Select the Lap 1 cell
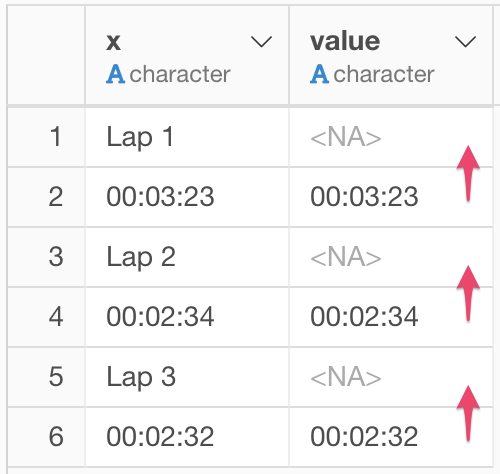The image size is (500, 474). pyautogui.click(x=187, y=137)
